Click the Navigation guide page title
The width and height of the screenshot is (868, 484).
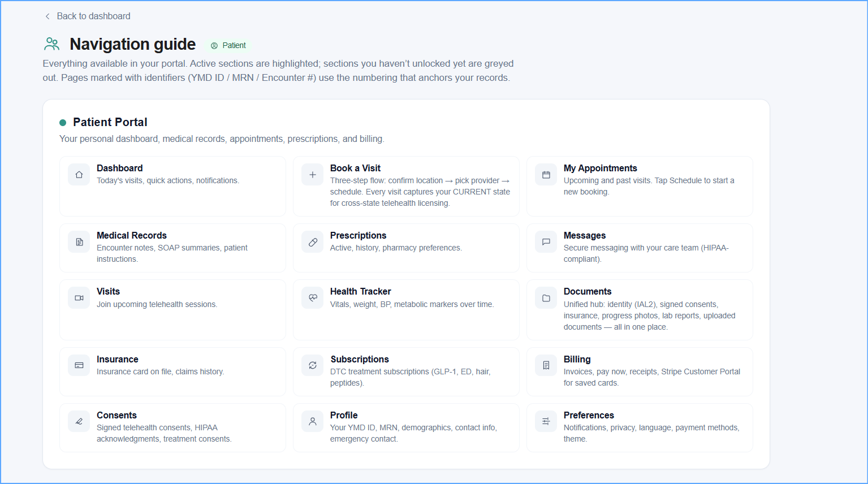[133, 44]
